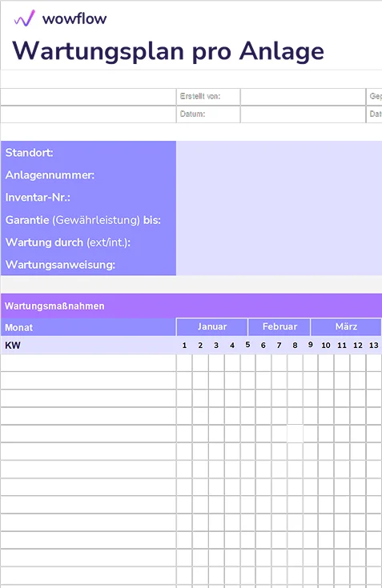Image resolution: width=382 pixels, height=588 pixels.
Task: Select the Februar month header
Action: [x=279, y=326]
